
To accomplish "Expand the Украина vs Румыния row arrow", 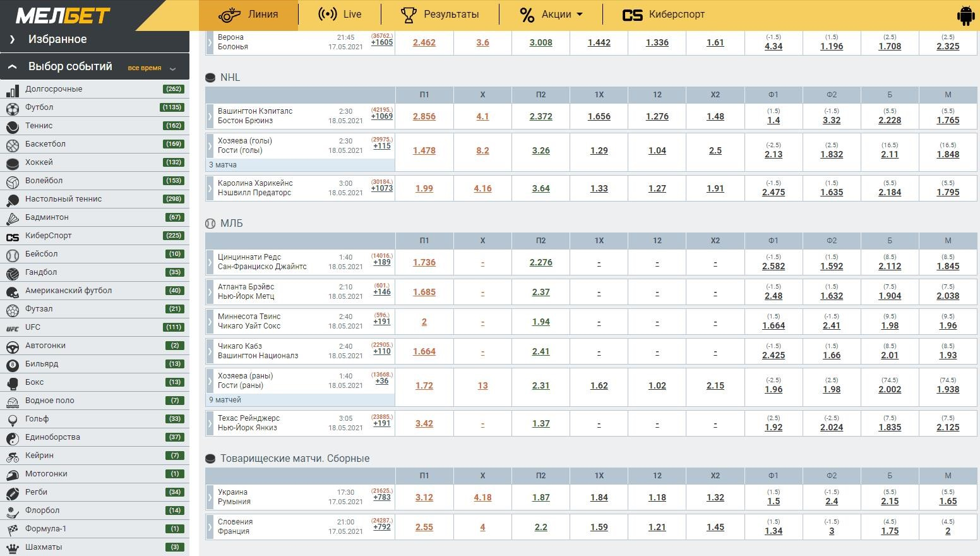I will (210, 497).
